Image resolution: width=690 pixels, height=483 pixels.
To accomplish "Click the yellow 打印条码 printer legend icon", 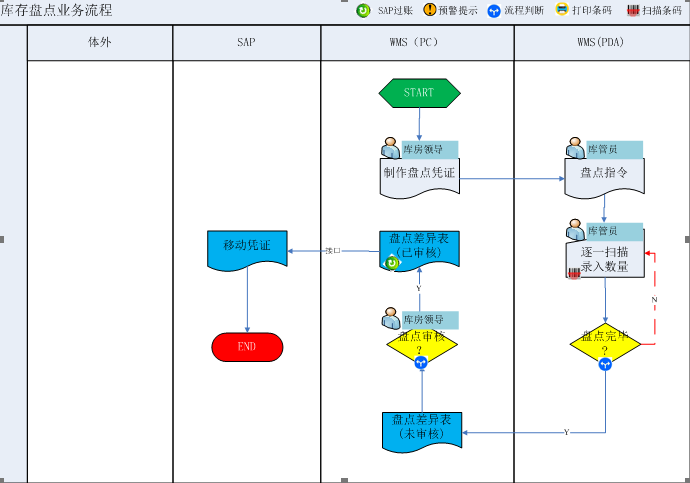I will (562, 9).
